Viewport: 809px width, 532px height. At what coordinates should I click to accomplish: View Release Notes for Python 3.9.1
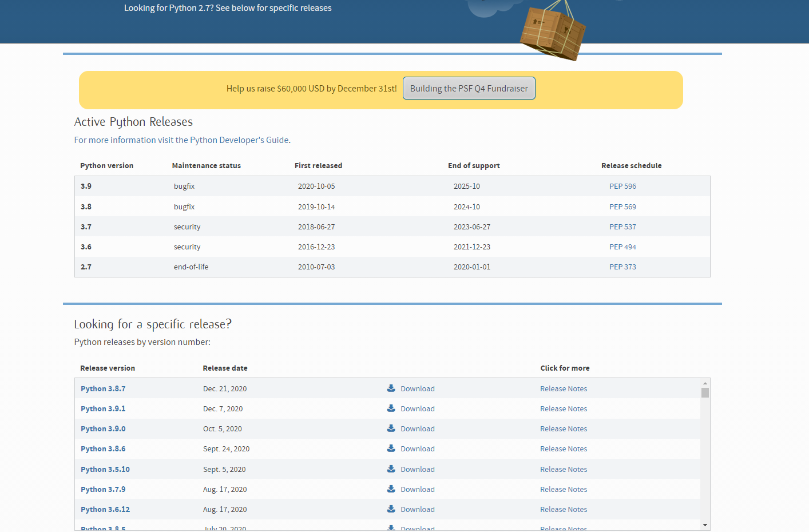(x=564, y=409)
